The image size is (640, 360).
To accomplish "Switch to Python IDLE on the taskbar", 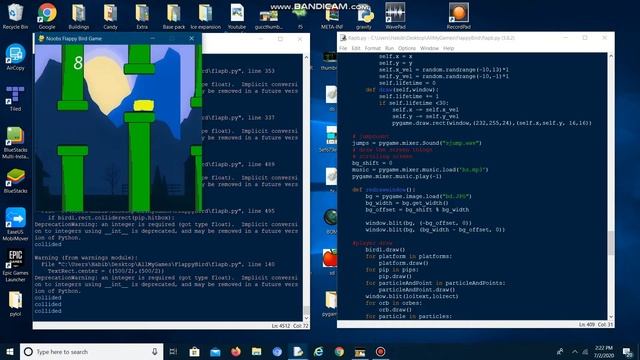I will tap(298, 351).
